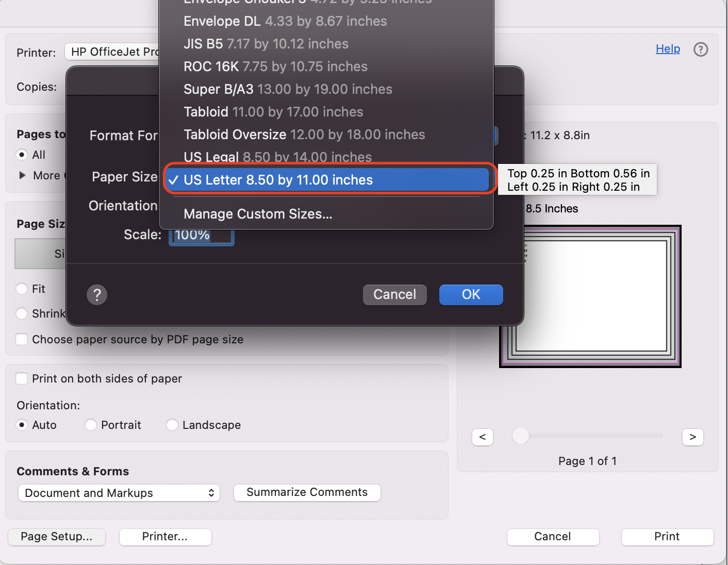This screenshot has width=728, height=565.
Task: Enable Print on both sides of paper
Action: coord(22,378)
